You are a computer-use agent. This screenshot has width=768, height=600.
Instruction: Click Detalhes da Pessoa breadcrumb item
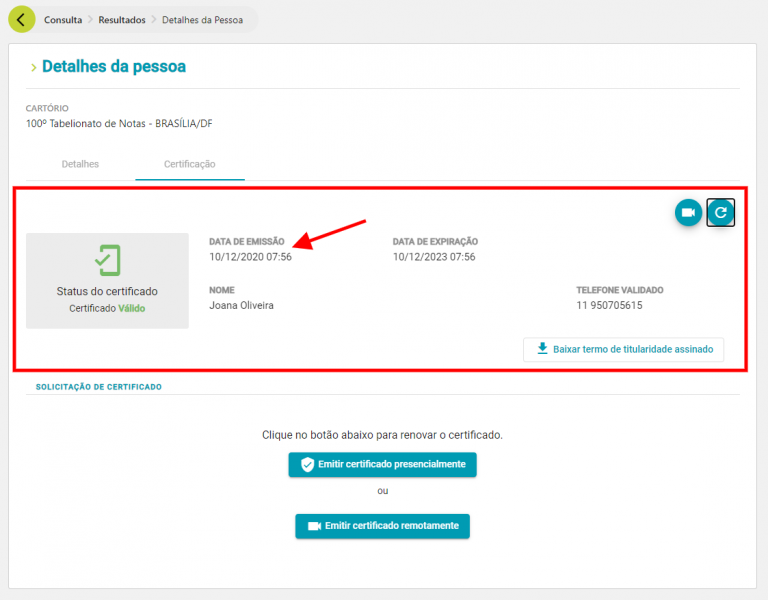tap(202, 20)
